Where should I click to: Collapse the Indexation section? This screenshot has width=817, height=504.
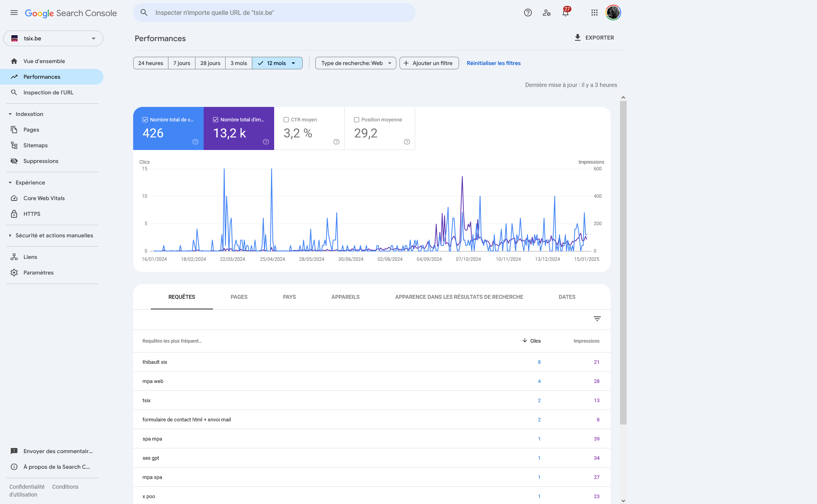tap(10, 114)
